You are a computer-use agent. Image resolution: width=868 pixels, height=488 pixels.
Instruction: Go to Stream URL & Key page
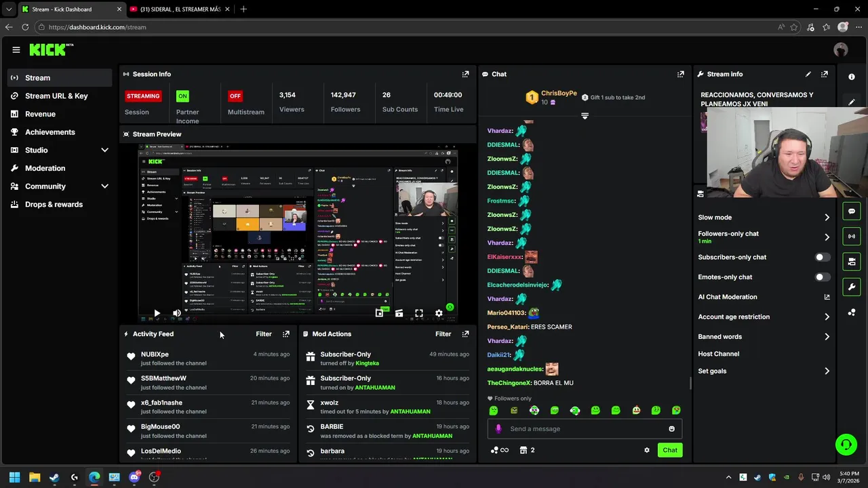(60, 96)
